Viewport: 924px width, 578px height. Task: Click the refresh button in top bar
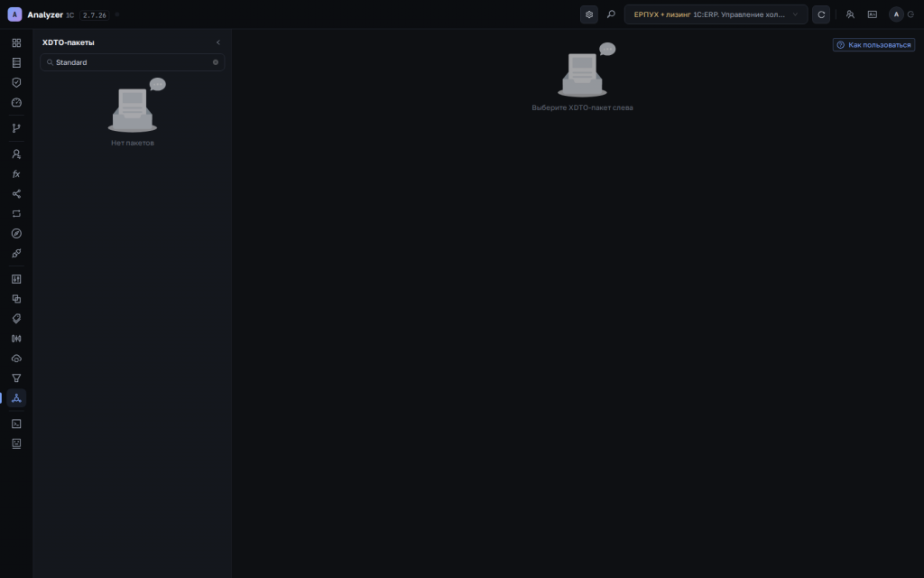(821, 14)
